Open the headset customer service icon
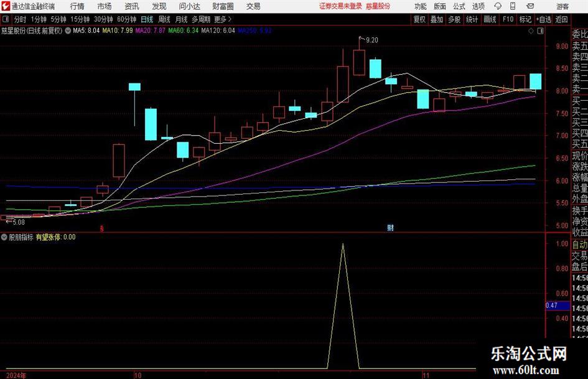Viewport: 588px width, 379px height. 498,6
